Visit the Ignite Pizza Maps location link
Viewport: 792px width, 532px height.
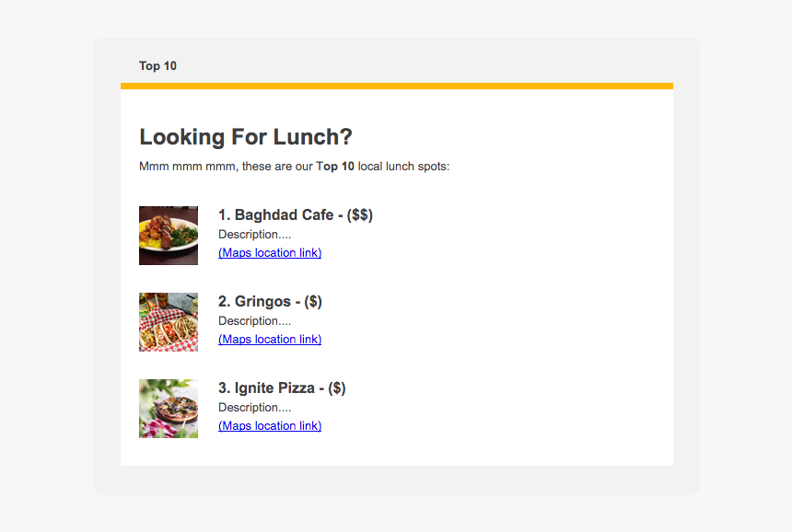click(x=270, y=426)
